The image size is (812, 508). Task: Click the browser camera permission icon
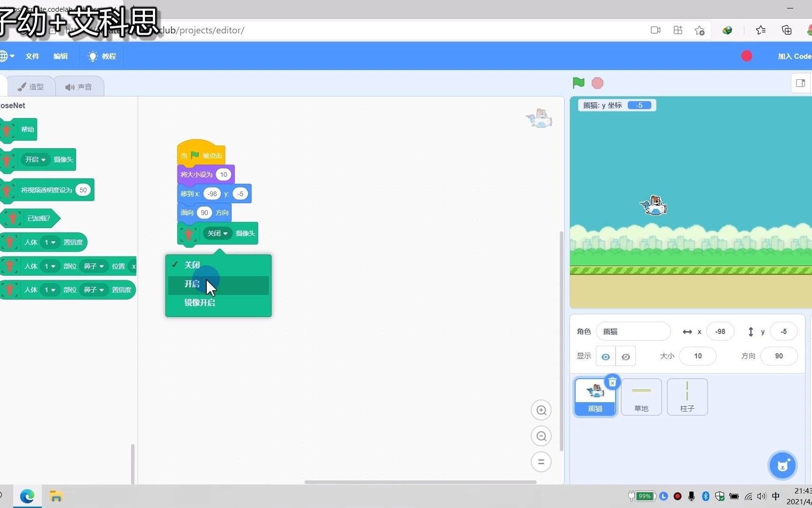656,30
